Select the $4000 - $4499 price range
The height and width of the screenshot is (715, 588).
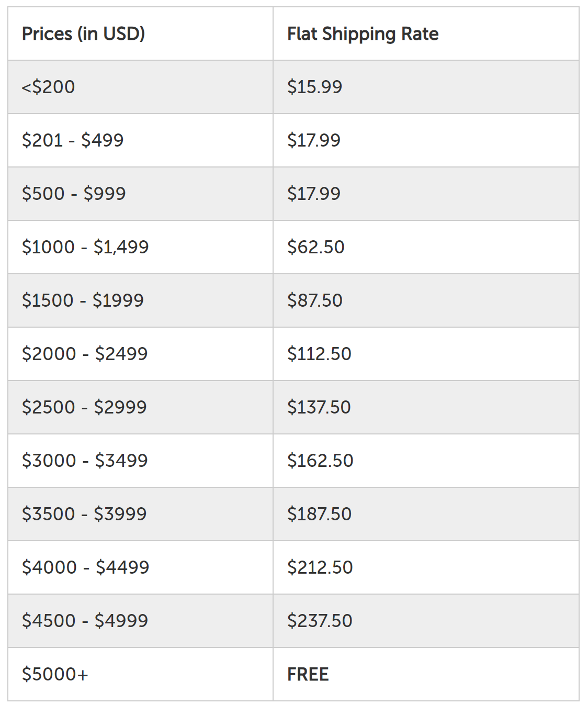click(86, 567)
